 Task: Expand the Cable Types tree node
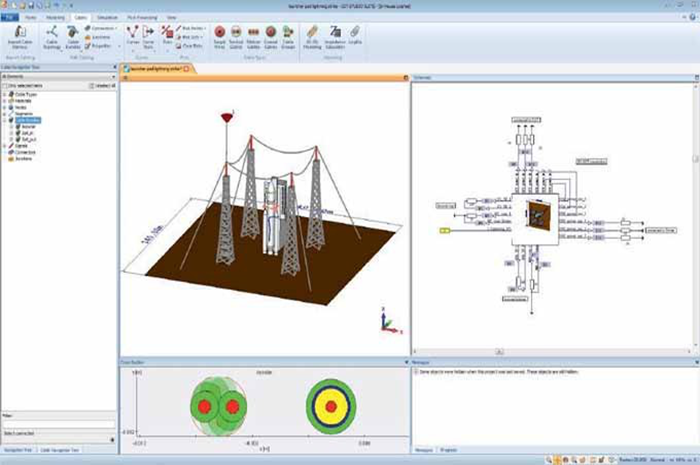[x=5, y=95]
